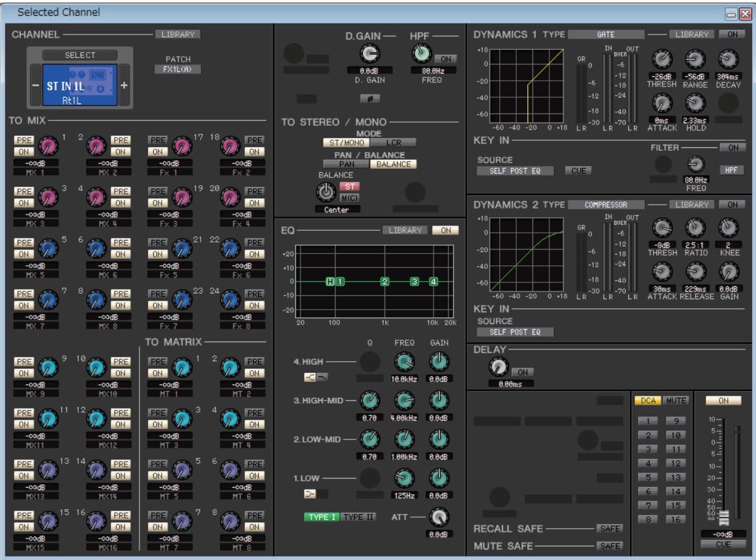Assign channel to DCA group 1

pyautogui.click(x=648, y=421)
